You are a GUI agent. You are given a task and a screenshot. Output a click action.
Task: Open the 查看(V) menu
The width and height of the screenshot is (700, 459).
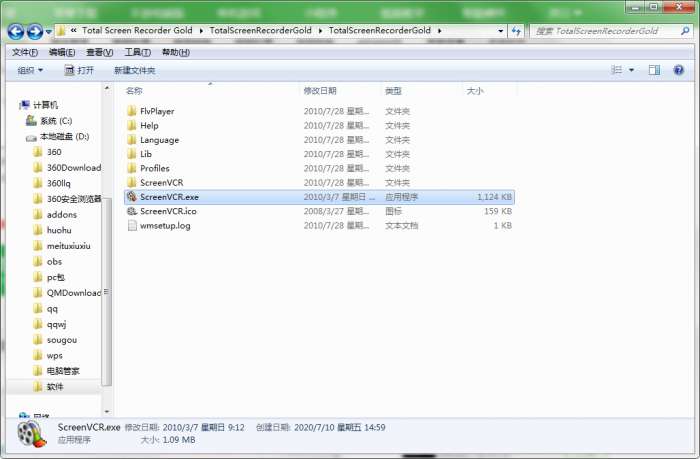click(x=99, y=52)
